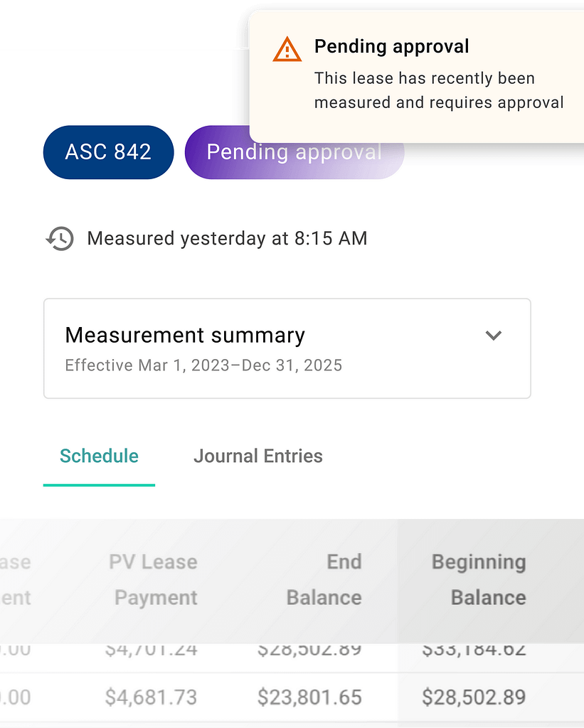Switch to the Journal Entries tab
The height and width of the screenshot is (728, 584).
click(x=258, y=456)
